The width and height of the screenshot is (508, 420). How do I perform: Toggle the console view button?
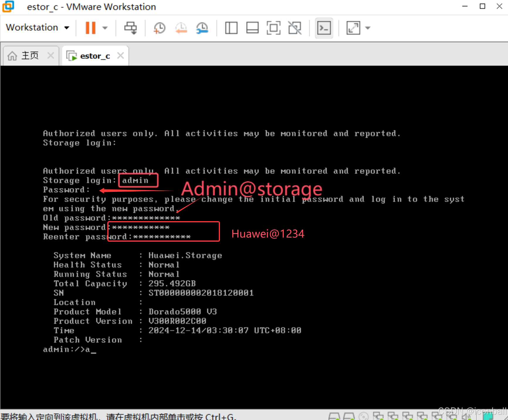[x=324, y=28]
